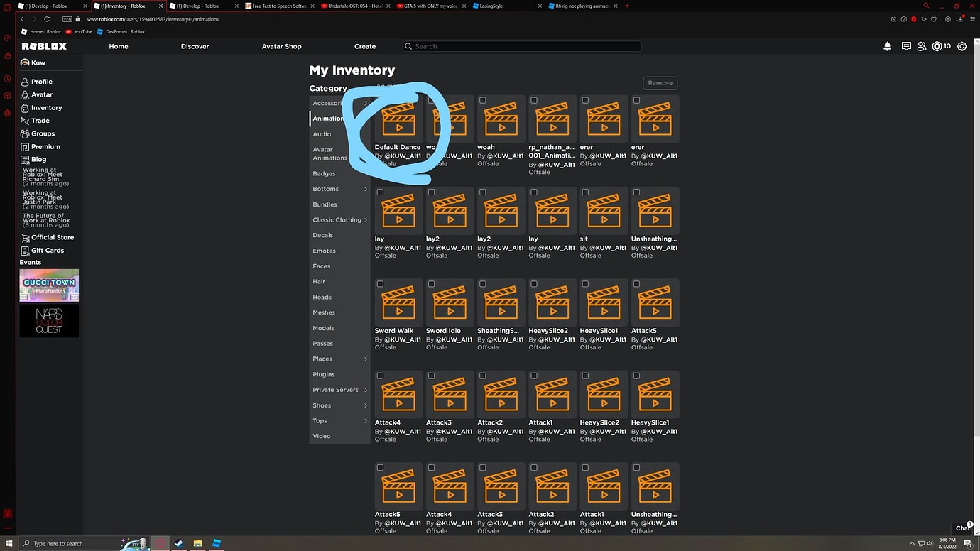This screenshot has height=551, width=980.
Task: Click the Robux balance icon
Action: 937,46
